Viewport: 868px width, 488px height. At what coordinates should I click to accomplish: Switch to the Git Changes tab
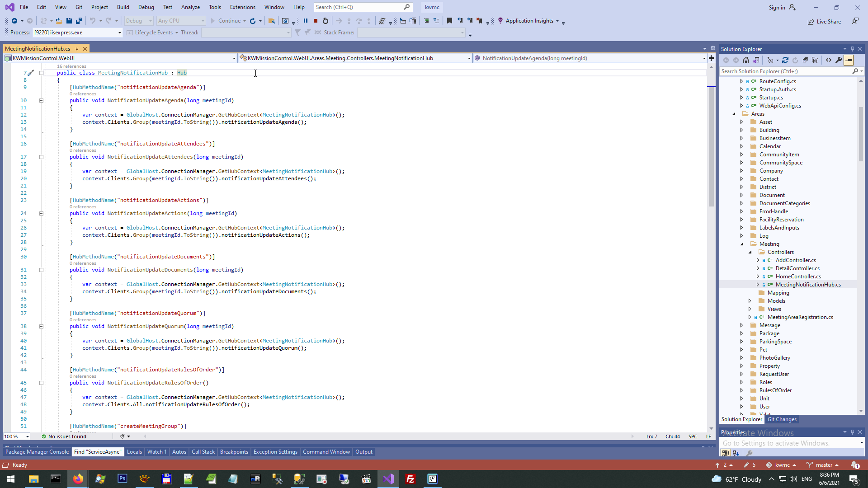[782, 419]
